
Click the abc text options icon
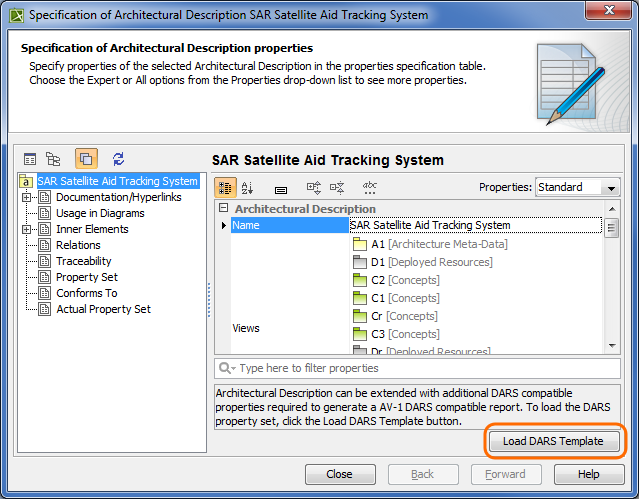[370, 188]
